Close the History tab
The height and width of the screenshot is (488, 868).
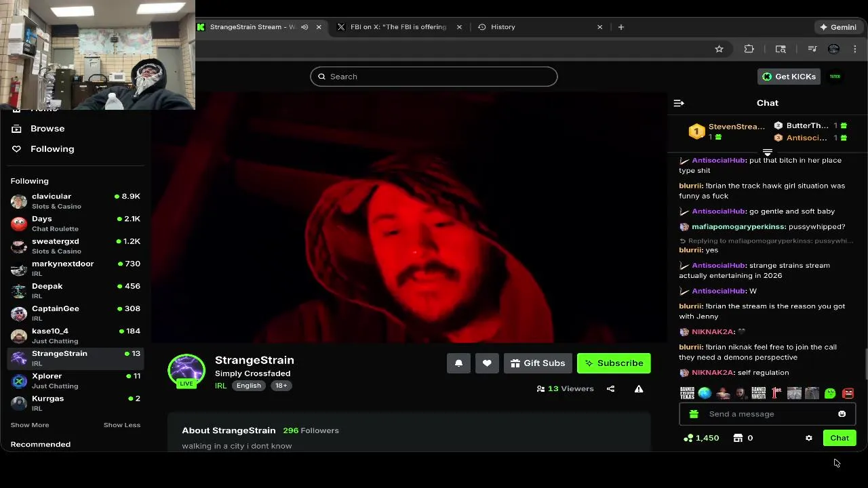tap(599, 27)
